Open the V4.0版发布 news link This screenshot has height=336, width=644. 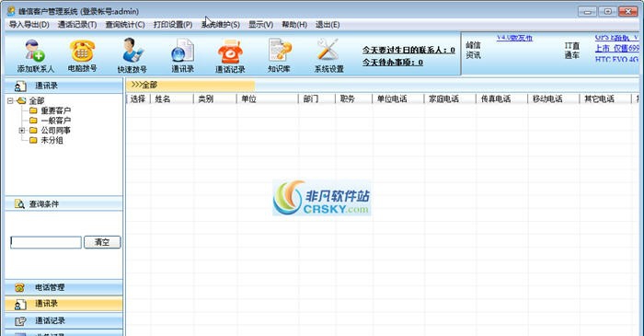[x=514, y=38]
